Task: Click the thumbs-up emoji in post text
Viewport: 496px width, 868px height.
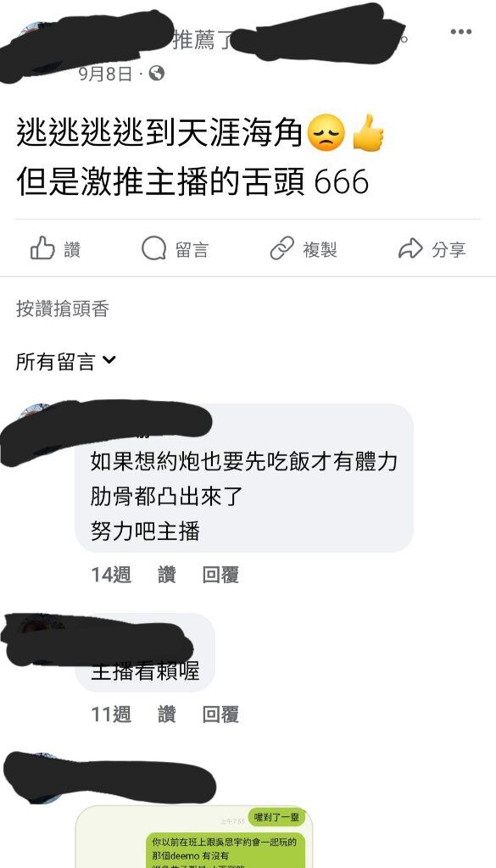Action: pos(368,133)
